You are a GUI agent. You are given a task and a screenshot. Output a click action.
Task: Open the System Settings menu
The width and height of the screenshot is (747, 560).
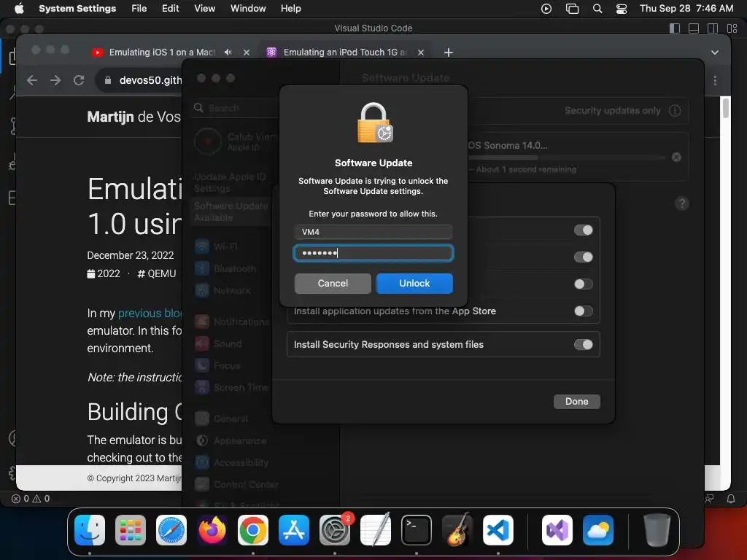(x=77, y=9)
